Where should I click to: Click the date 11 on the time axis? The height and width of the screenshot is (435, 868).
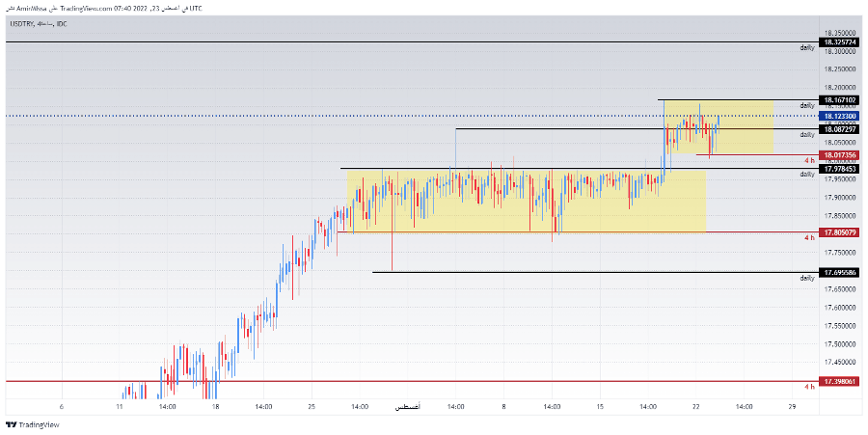(119, 407)
